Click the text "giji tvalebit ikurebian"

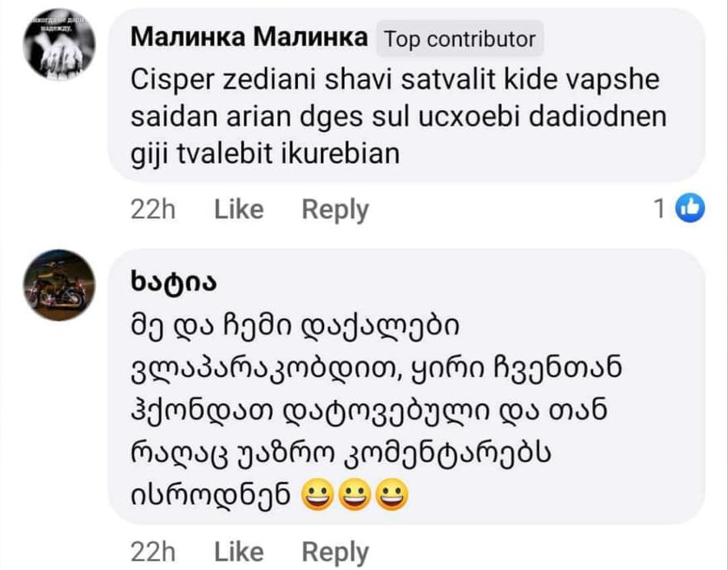(x=265, y=153)
